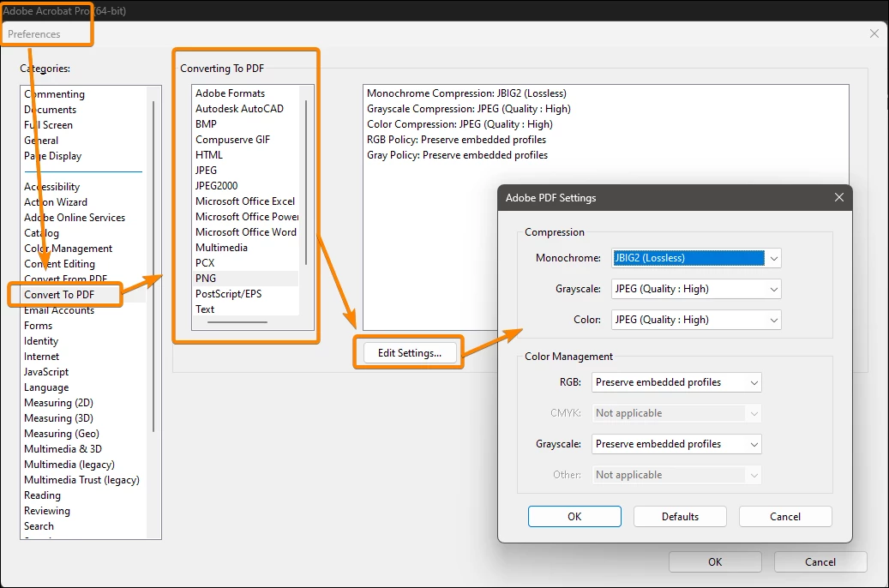Expand the RGB color management dropdown
889x588 pixels.
click(676, 382)
